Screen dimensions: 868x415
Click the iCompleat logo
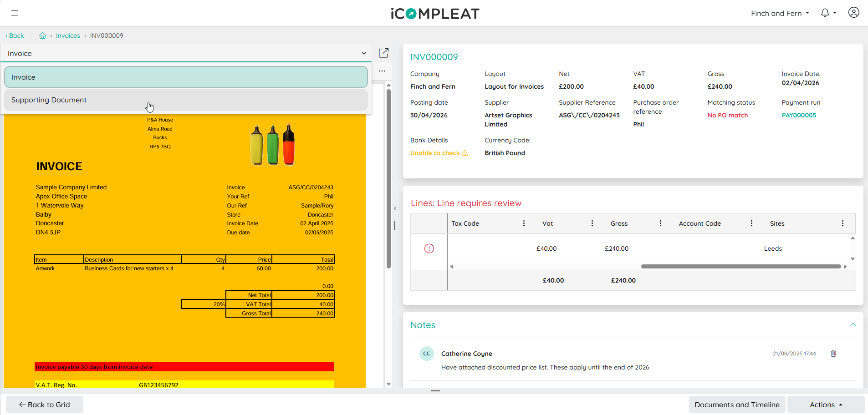point(435,14)
